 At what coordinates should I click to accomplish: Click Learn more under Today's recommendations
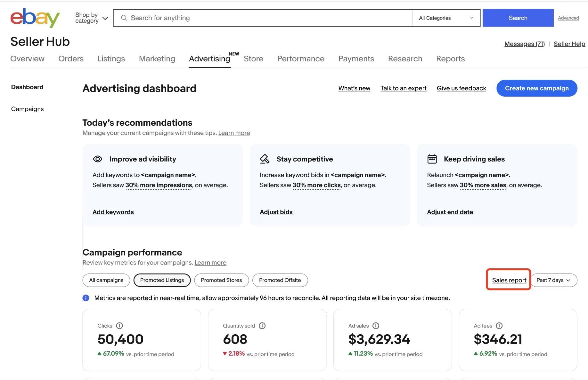[x=234, y=133]
